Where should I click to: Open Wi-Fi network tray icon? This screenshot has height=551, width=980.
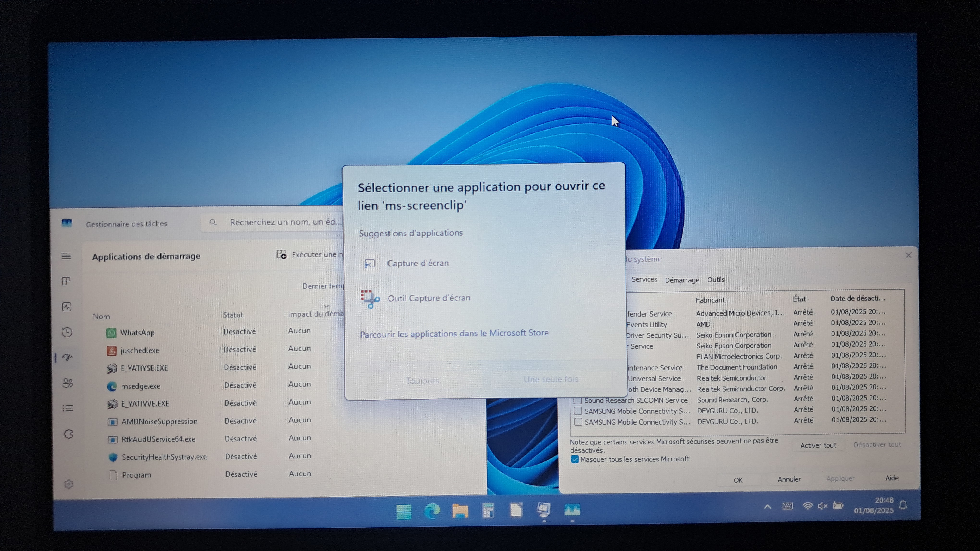click(807, 506)
